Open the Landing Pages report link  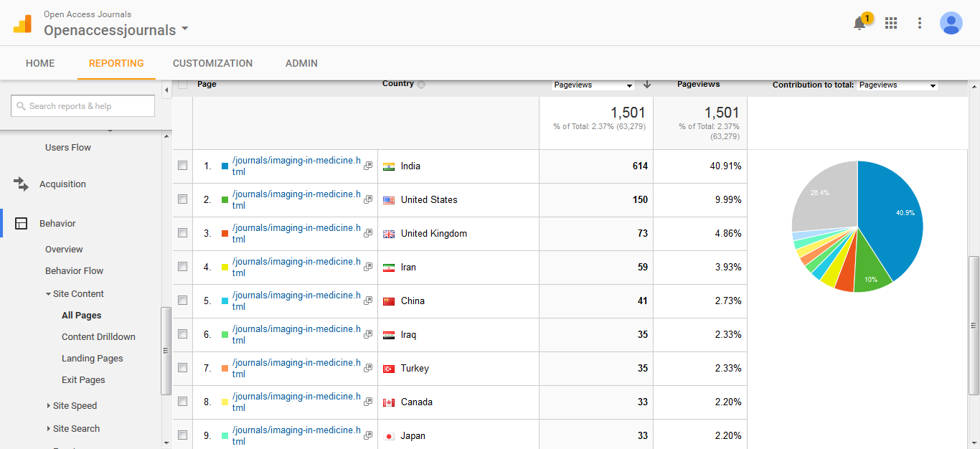coord(92,359)
